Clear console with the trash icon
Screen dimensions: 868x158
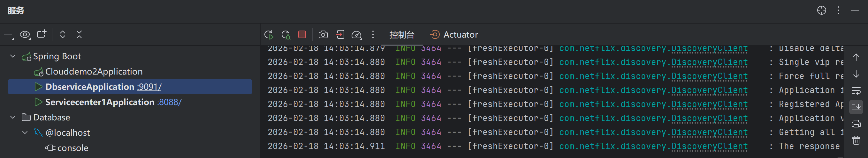pyautogui.click(x=856, y=140)
